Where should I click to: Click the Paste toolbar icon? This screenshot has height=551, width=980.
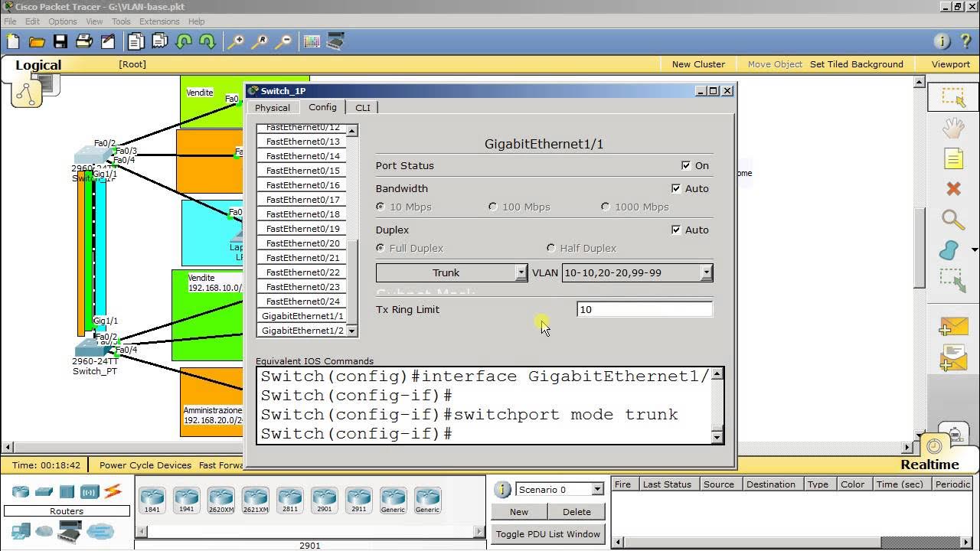pyautogui.click(x=160, y=41)
